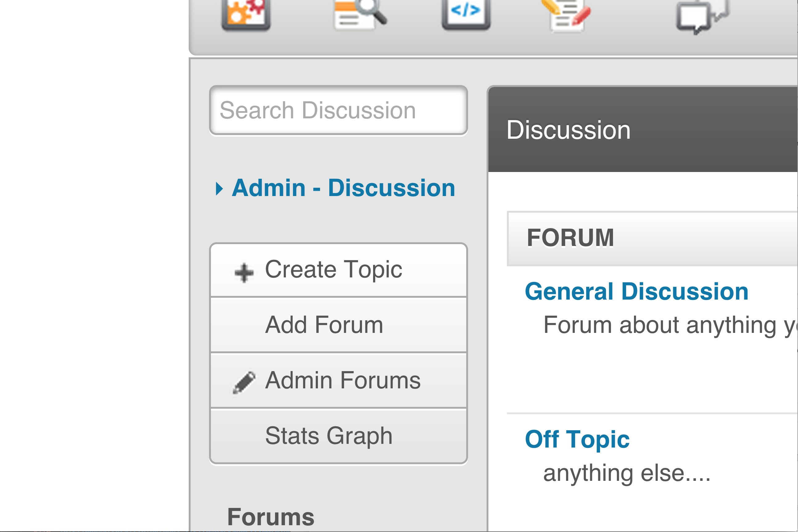Open the orange and red gears icon
The width and height of the screenshot is (798, 532).
click(246, 14)
